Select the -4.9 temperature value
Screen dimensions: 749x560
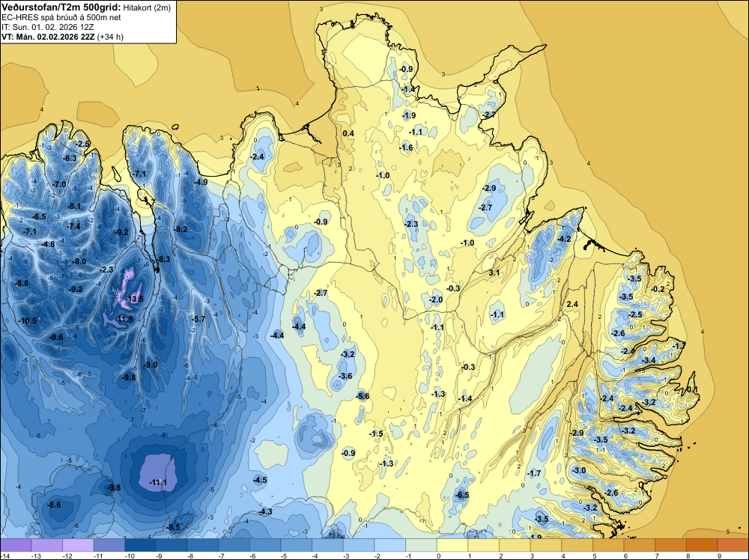pos(201,182)
